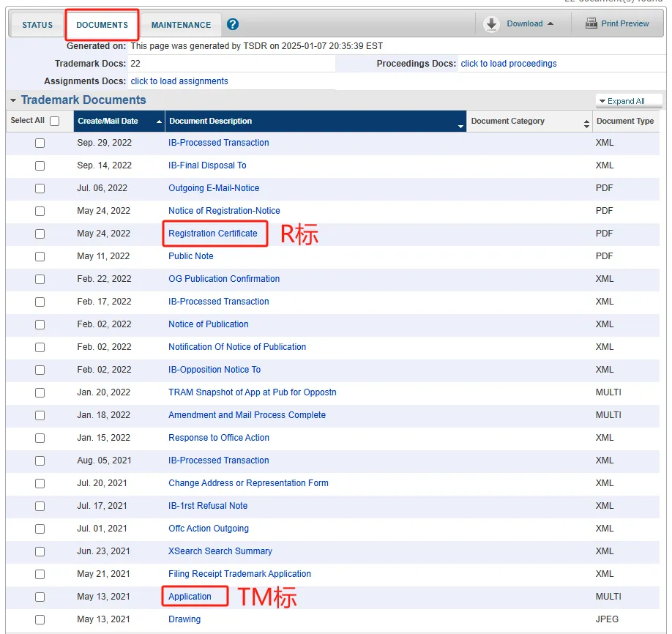The height and width of the screenshot is (634, 672).
Task: Switch to the MAINTENANCE tab
Action: point(181,25)
